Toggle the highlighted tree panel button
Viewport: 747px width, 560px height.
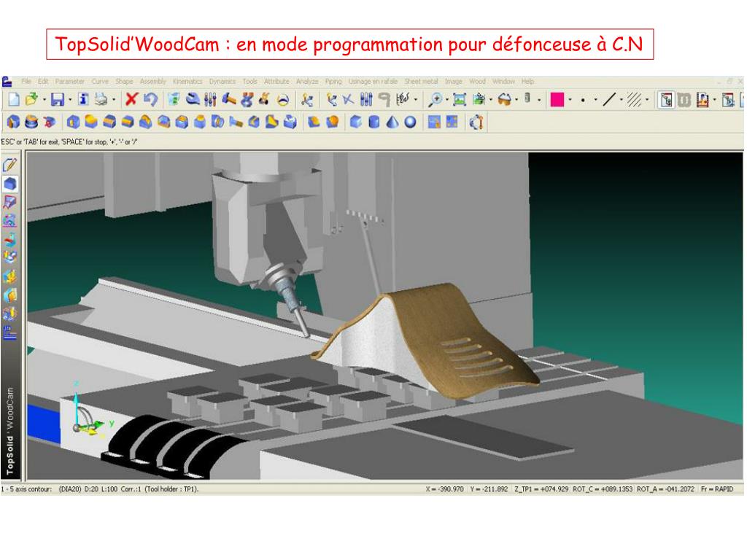667,99
